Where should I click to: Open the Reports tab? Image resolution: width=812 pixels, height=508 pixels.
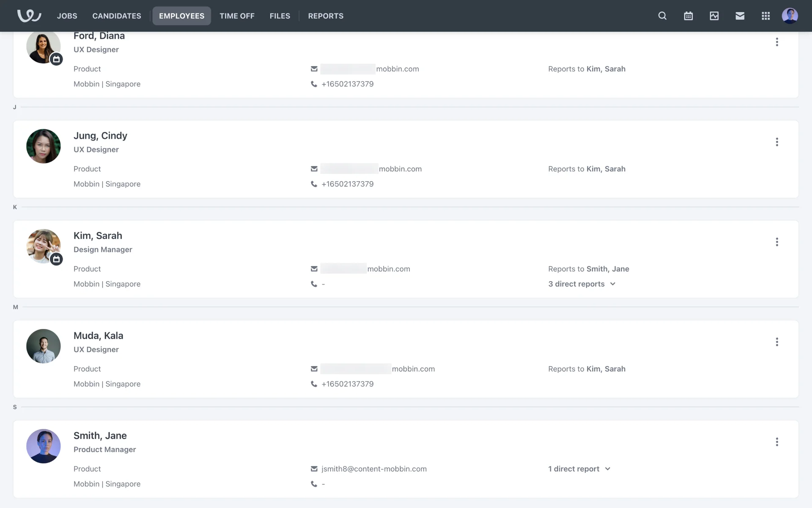(x=326, y=16)
